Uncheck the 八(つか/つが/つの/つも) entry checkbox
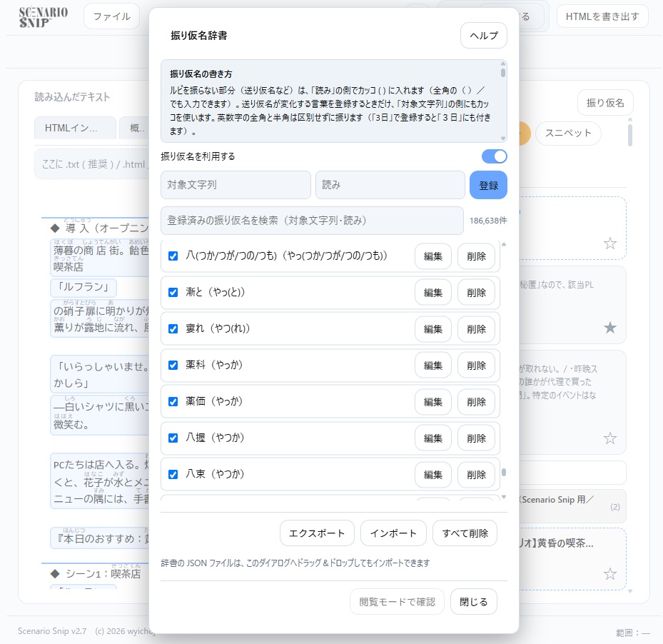This screenshot has width=663, height=644. click(x=173, y=256)
